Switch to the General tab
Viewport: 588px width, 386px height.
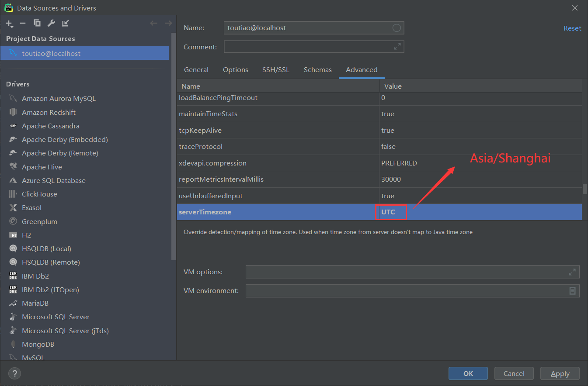(x=196, y=69)
